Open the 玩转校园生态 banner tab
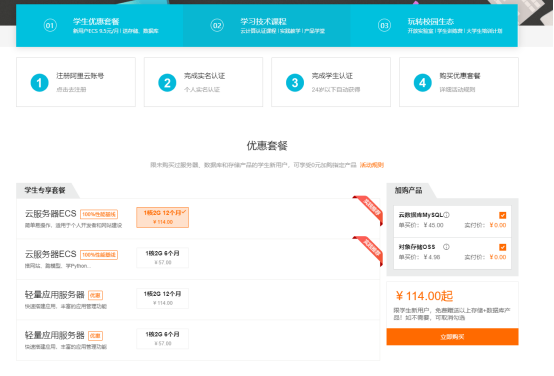554x376 pixels. click(434, 25)
